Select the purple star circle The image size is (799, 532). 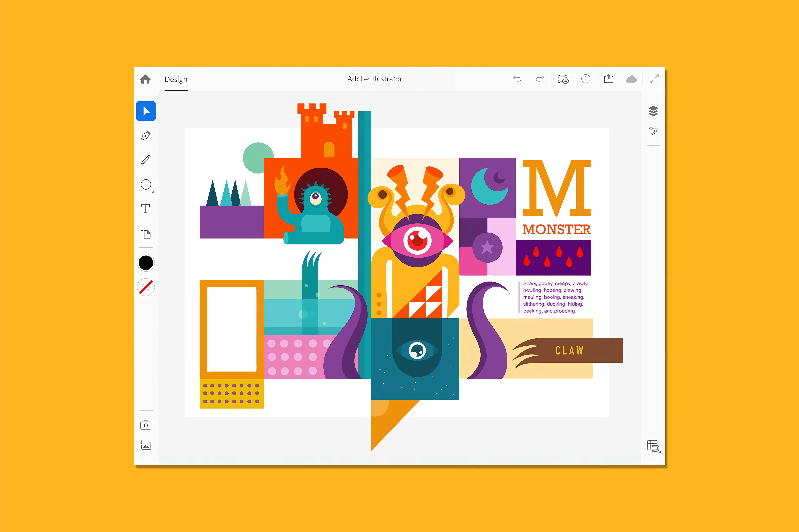point(487,247)
